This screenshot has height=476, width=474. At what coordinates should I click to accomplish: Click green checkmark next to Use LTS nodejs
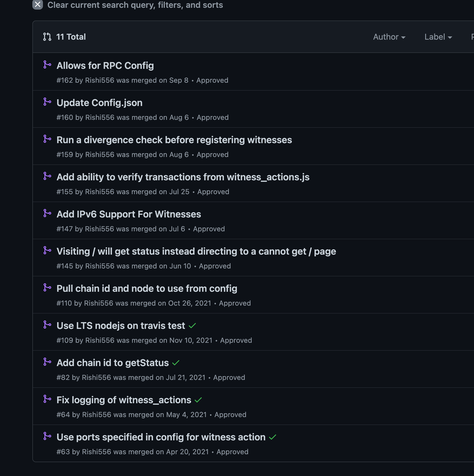click(x=192, y=326)
